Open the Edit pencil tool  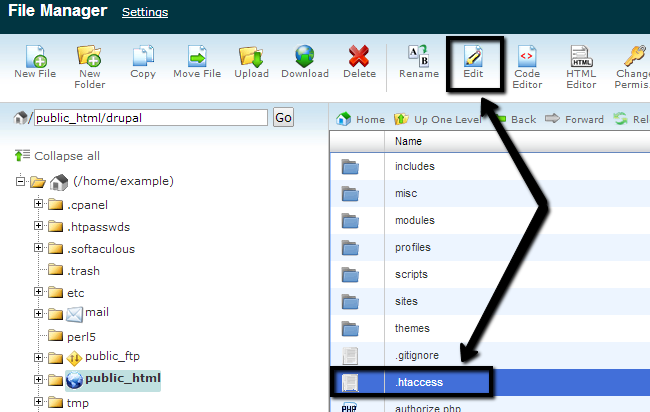[x=473, y=62]
